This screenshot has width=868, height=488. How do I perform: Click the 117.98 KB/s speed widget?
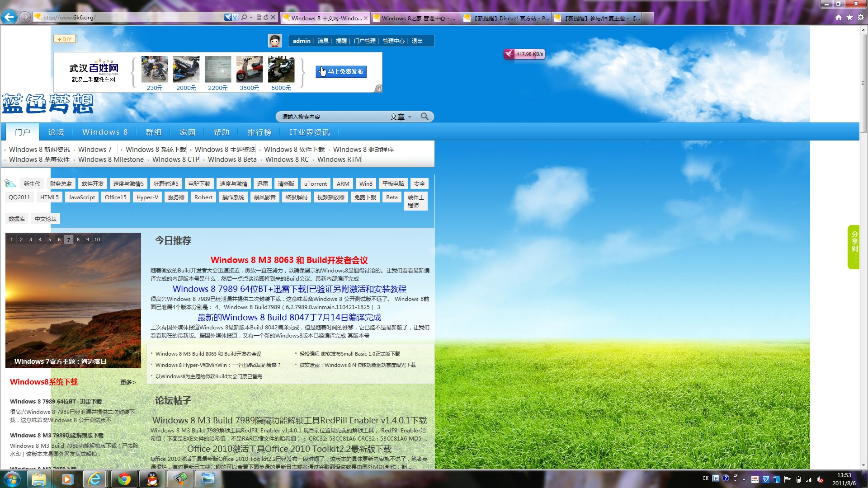click(x=524, y=54)
